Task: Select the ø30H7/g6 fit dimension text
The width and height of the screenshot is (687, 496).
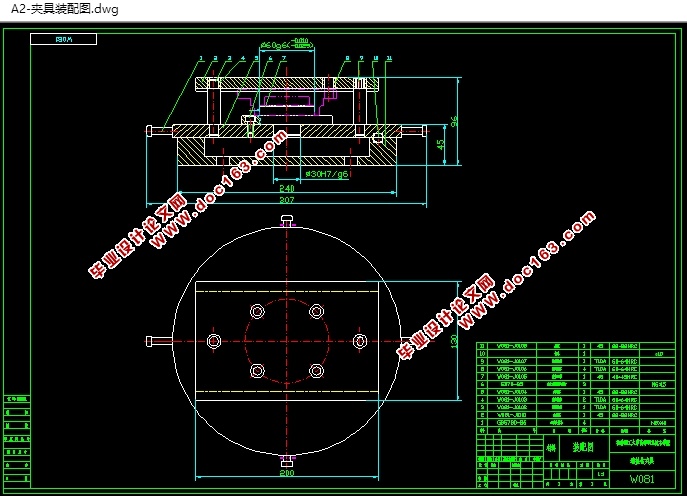Action: point(327,174)
